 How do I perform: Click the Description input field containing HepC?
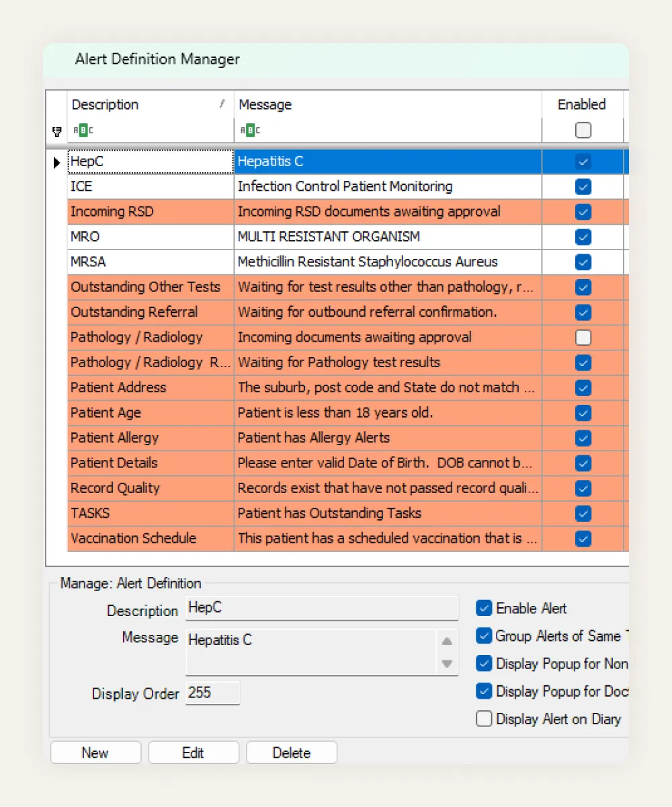[322, 608]
